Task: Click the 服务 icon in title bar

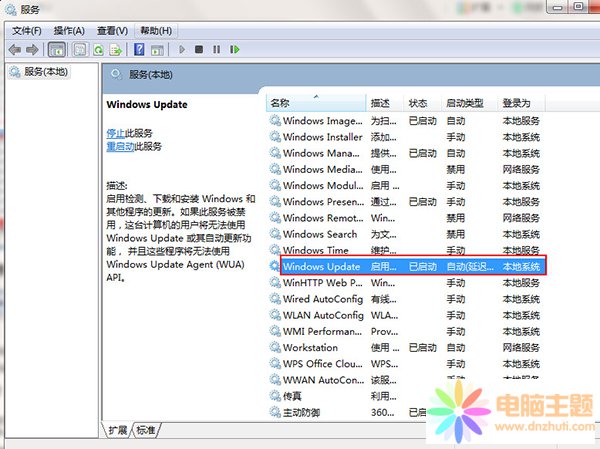Action: [x=11, y=9]
